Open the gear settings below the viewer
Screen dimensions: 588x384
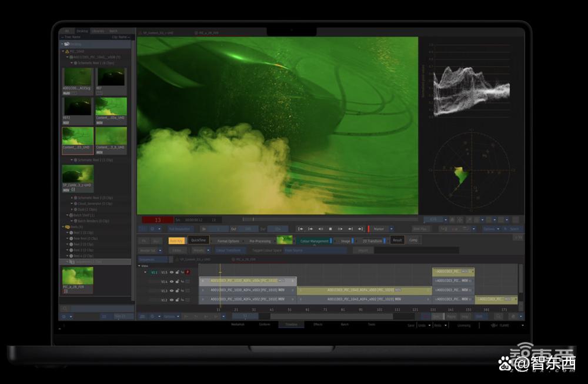(x=152, y=229)
